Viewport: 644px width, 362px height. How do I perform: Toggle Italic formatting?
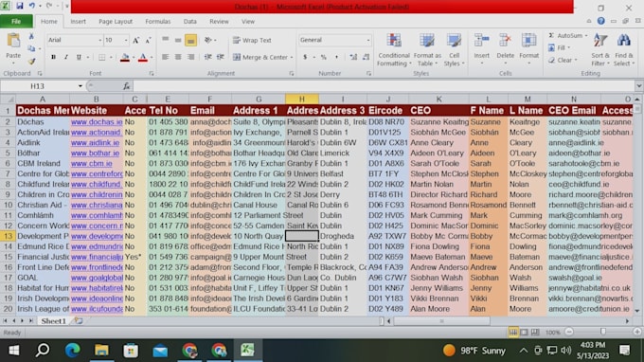tap(65, 57)
